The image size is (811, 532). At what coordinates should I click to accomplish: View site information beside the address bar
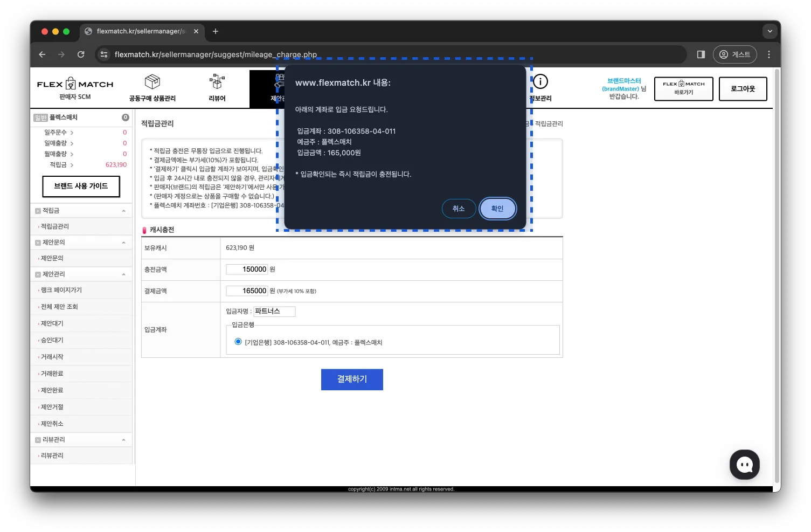104,54
